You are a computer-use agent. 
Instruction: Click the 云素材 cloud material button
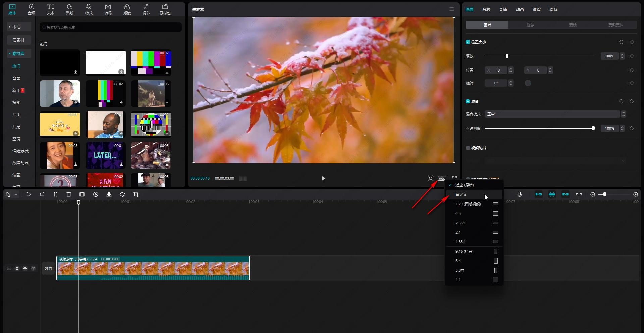[19, 40]
